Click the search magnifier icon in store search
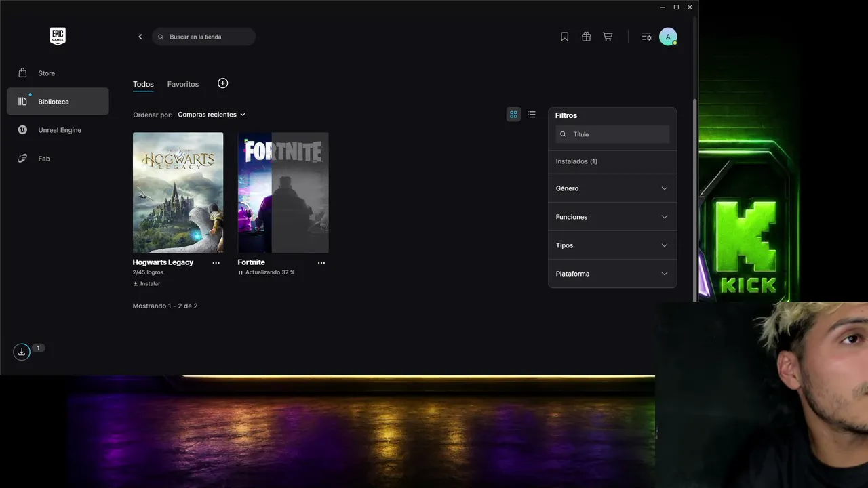This screenshot has height=488, width=868. [x=161, y=37]
